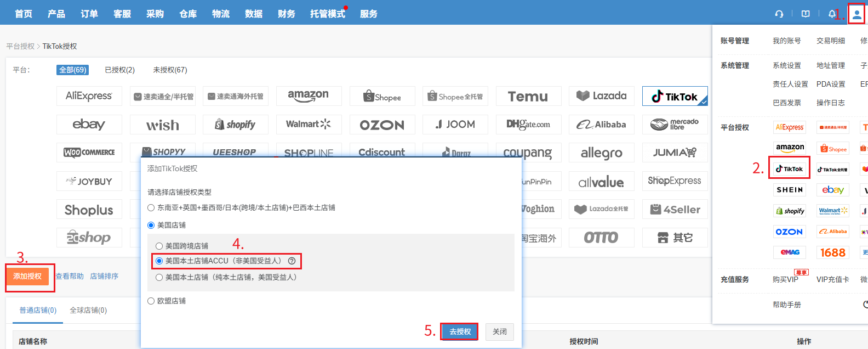The image size is (868, 349).
Task: Open 帮助手册 in the dropdown panel
Action: coord(787,305)
